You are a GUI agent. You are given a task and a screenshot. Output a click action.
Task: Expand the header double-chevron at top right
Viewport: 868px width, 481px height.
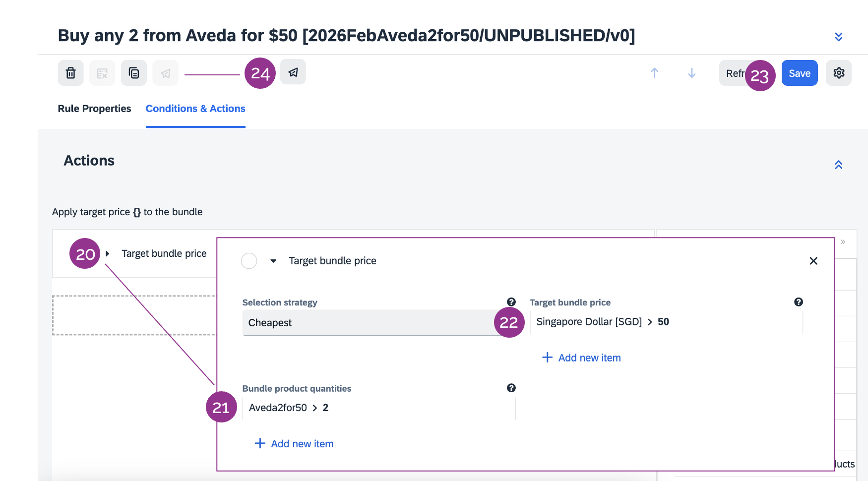(x=839, y=37)
